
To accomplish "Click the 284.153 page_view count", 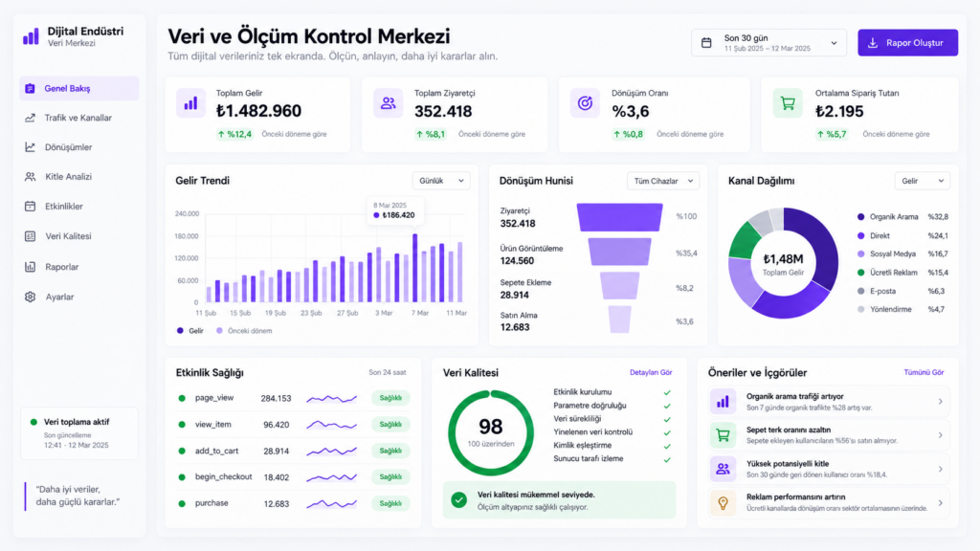I will coord(276,398).
